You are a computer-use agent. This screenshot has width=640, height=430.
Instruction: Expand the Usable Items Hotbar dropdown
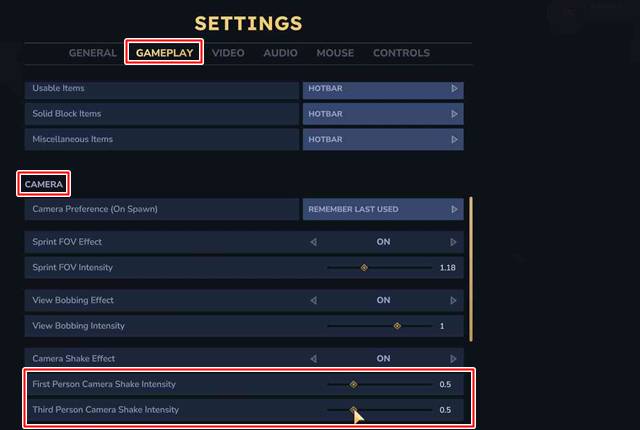pos(383,88)
